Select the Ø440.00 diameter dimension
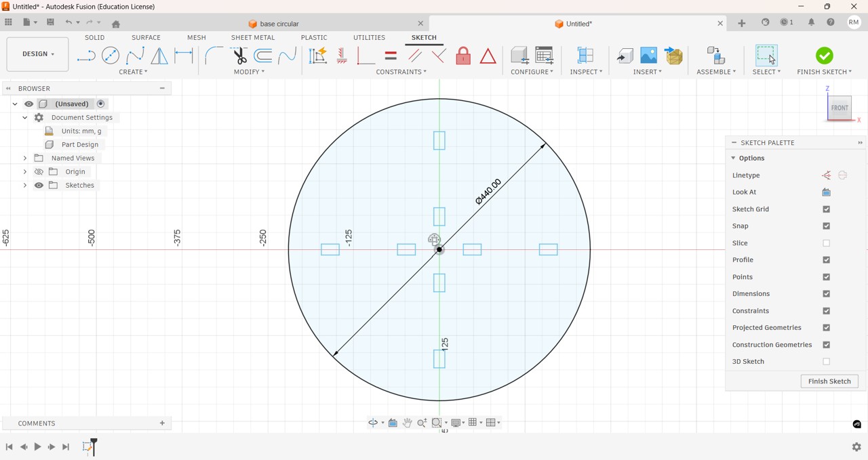This screenshot has width=868, height=460. click(488, 192)
